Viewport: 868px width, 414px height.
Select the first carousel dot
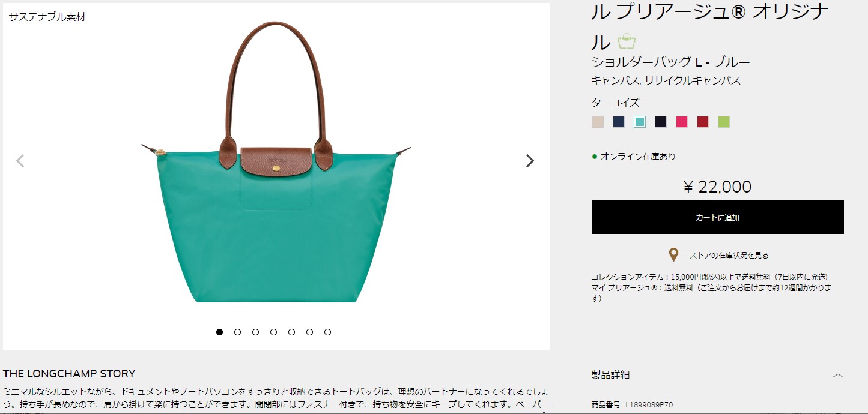(x=219, y=332)
